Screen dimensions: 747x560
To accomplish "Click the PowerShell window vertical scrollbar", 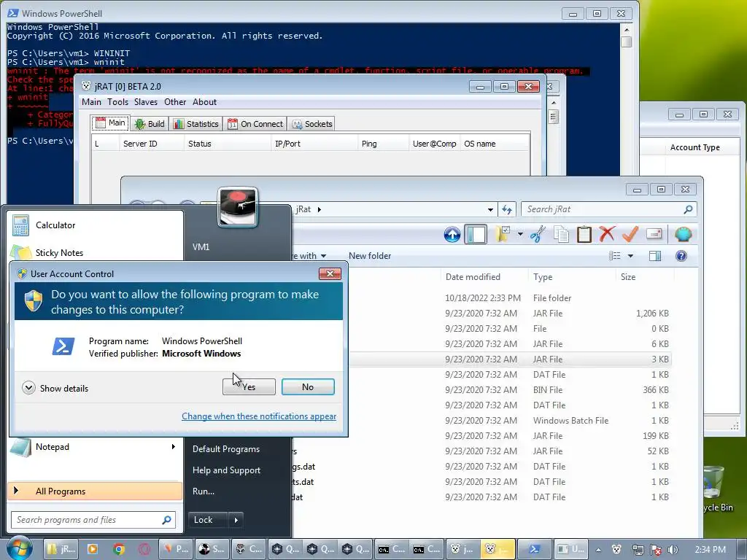I will pyautogui.click(x=627, y=100).
